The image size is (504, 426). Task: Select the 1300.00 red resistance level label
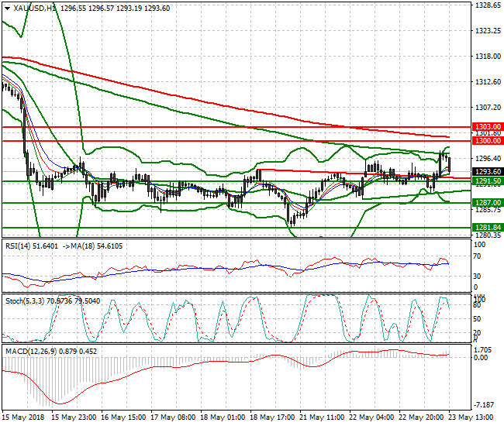[488, 141]
